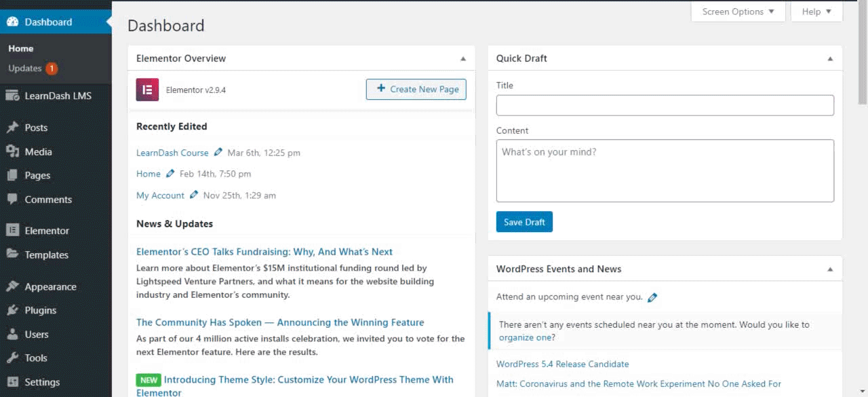The width and height of the screenshot is (868, 397).
Task: Open Matt: Coronavirus and Remote Work link
Action: coord(639,384)
